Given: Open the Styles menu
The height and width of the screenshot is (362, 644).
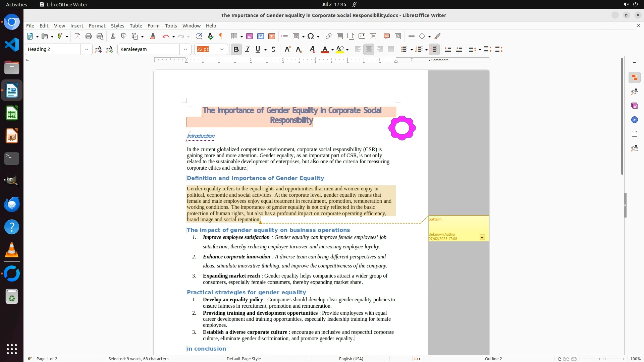Looking at the screenshot, I should (x=117, y=25).
